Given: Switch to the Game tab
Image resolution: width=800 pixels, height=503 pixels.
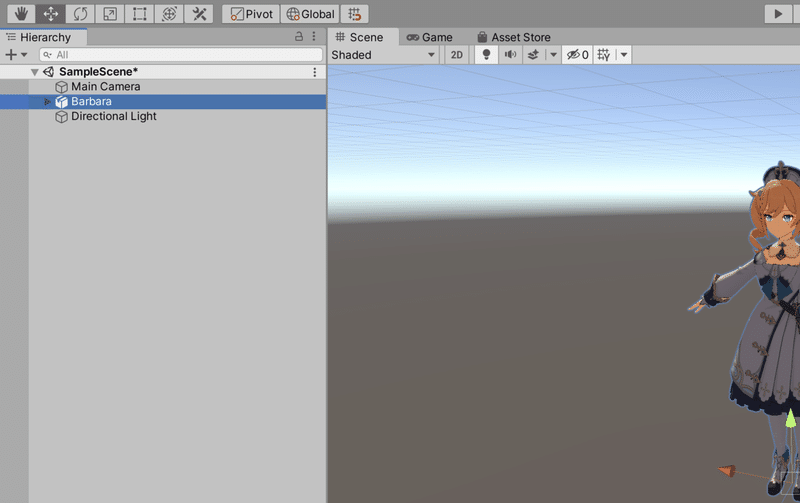Looking at the screenshot, I should click(430, 37).
